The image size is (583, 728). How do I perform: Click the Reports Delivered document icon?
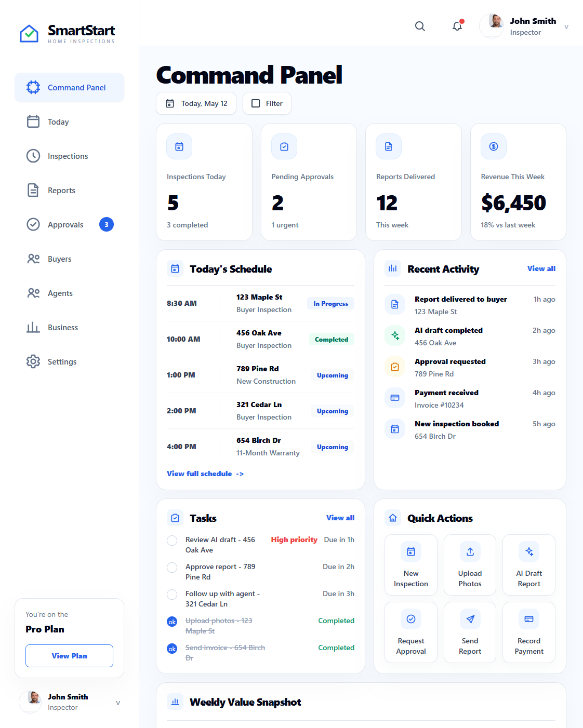(x=389, y=147)
